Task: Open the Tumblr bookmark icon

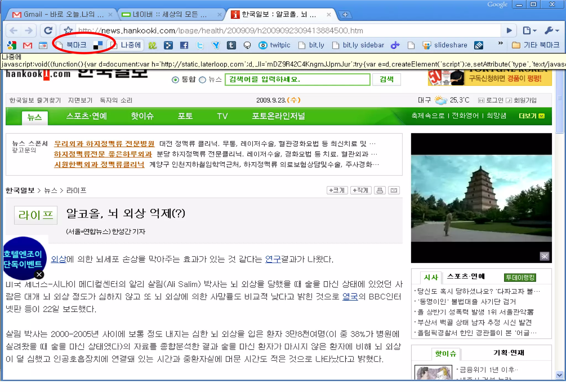Action: click(231, 45)
